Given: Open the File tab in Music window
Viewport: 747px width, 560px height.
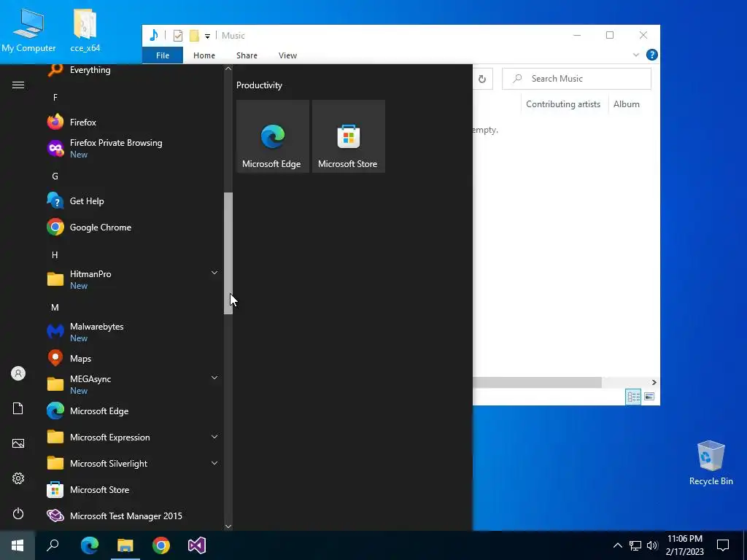Looking at the screenshot, I should pyautogui.click(x=163, y=55).
